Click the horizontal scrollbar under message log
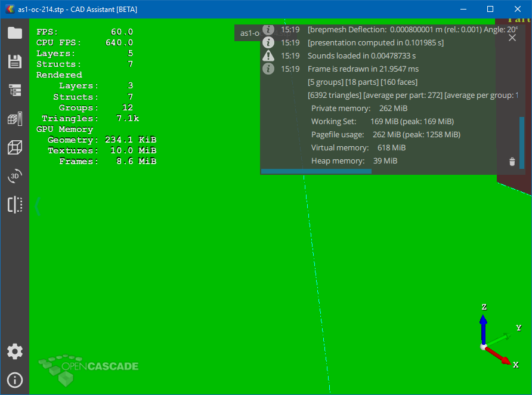This screenshot has height=395, width=532. click(x=316, y=171)
